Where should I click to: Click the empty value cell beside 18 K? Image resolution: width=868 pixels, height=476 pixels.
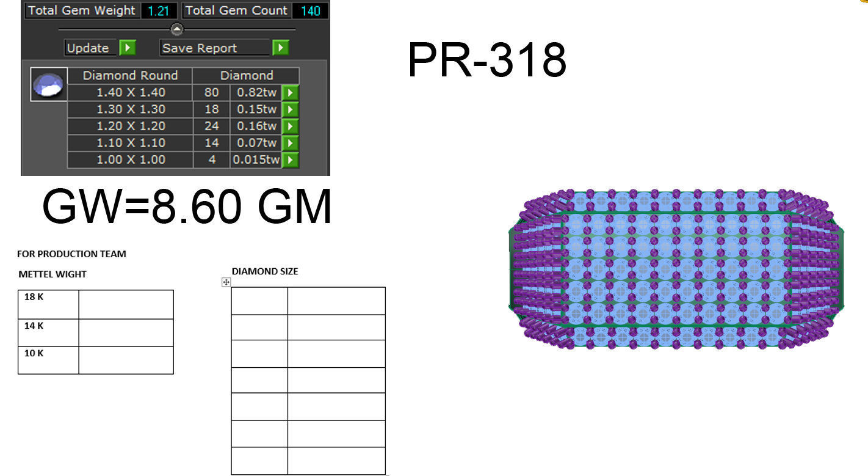pyautogui.click(x=126, y=304)
